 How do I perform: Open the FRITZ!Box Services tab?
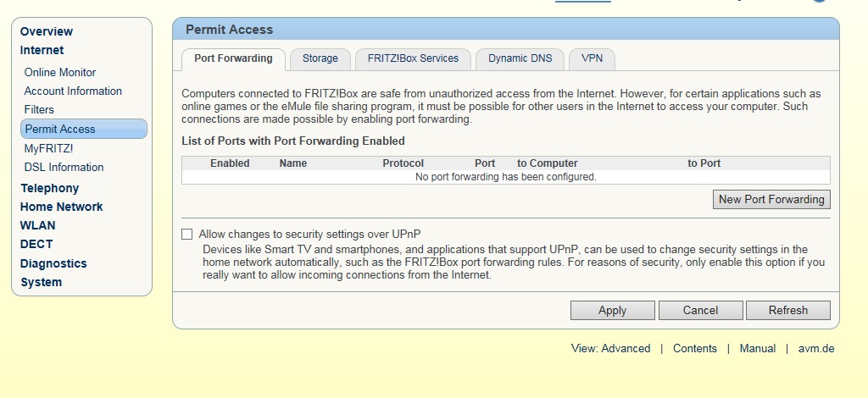[x=413, y=58]
